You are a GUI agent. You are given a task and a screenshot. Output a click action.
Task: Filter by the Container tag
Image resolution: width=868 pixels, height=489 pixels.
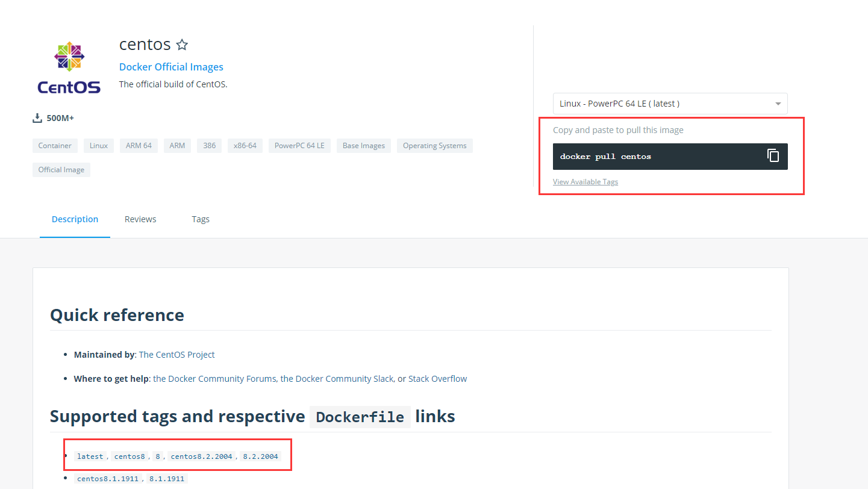55,146
